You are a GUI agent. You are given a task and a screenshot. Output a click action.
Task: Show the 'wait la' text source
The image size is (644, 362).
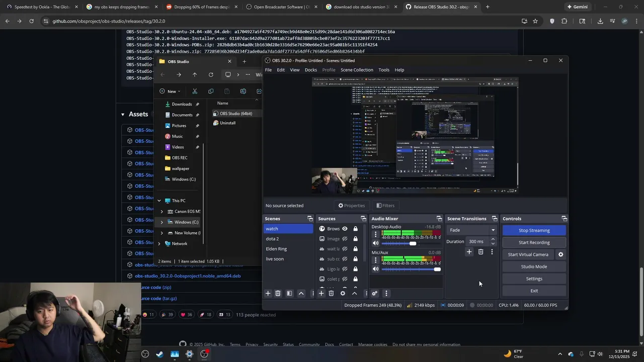[345, 249]
